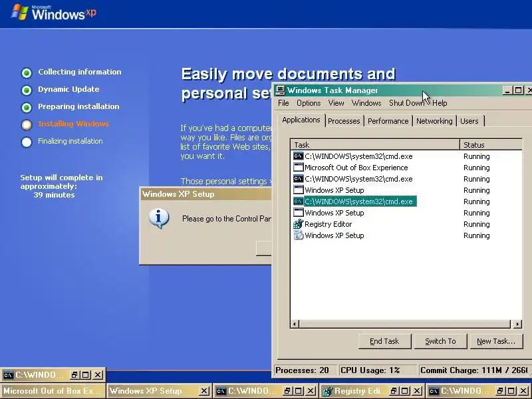The width and height of the screenshot is (532, 399).
Task: Click the Preparing installation setup step
Action: [78, 106]
